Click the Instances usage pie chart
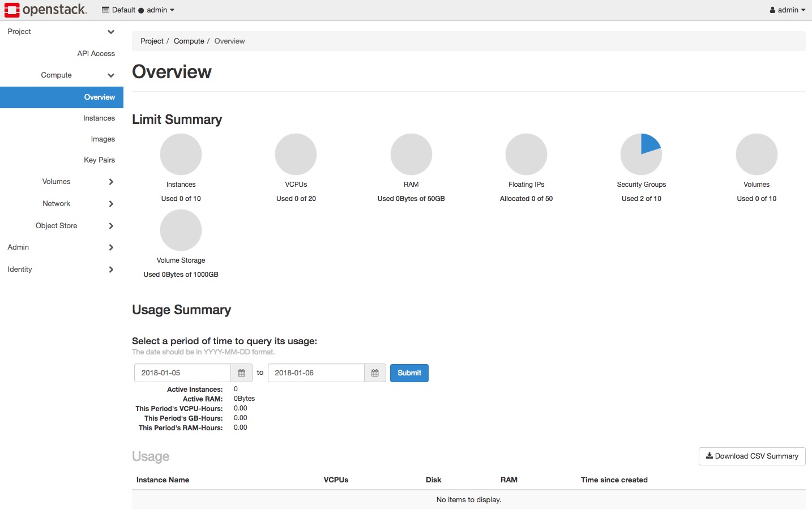 point(181,154)
